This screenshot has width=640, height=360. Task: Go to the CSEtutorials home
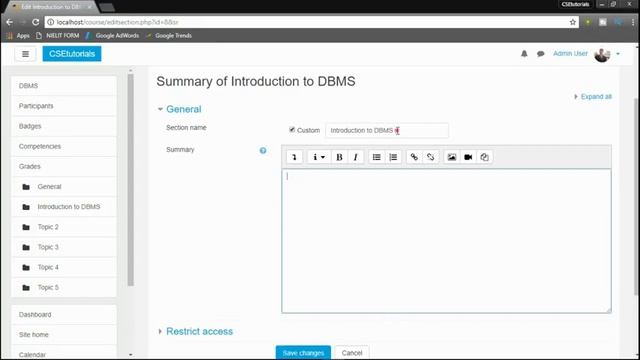pos(72,54)
